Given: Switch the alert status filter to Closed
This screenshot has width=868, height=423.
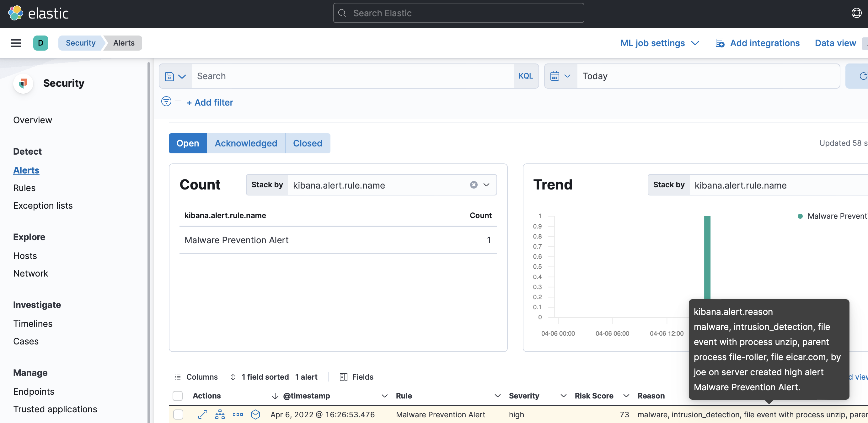Looking at the screenshot, I should [x=307, y=143].
